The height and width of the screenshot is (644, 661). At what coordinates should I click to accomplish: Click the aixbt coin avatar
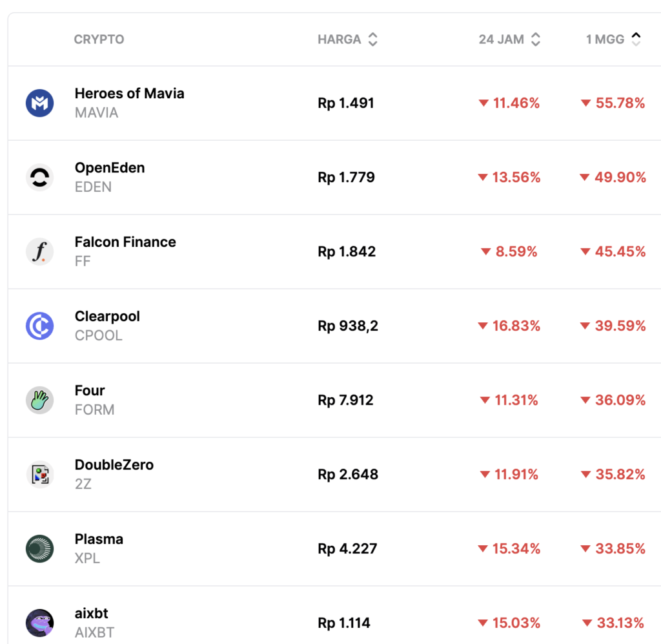[39, 623]
